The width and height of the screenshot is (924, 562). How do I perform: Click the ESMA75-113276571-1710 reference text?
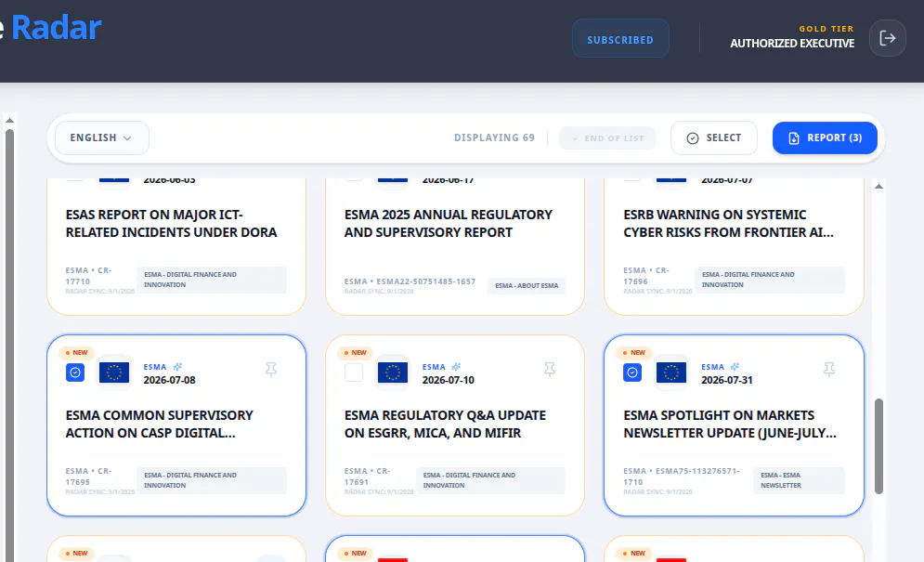click(682, 477)
